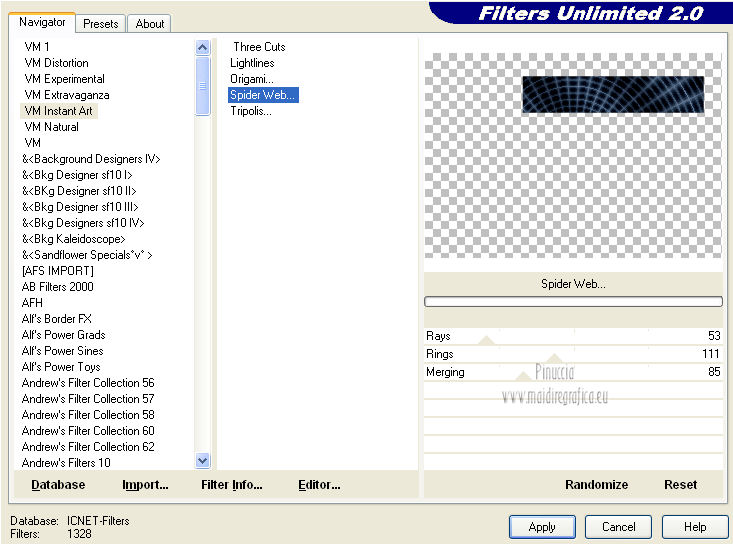
Task: Open the About tab
Action: click(x=150, y=24)
